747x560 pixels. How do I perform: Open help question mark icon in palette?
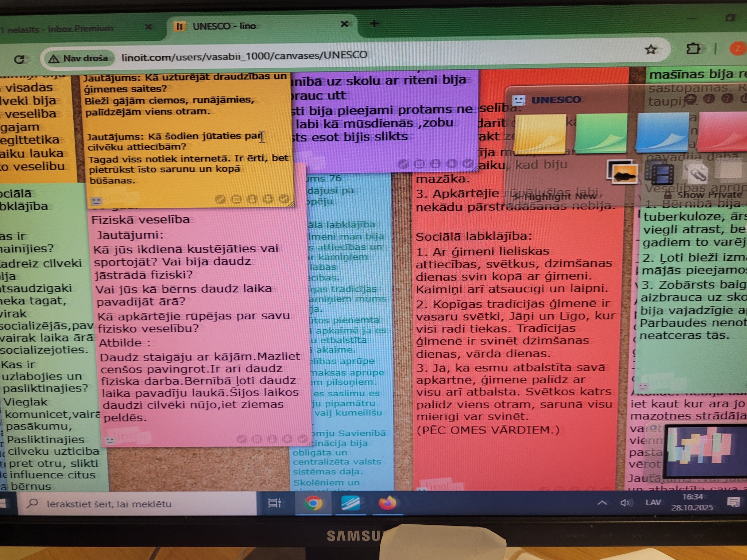(727, 98)
